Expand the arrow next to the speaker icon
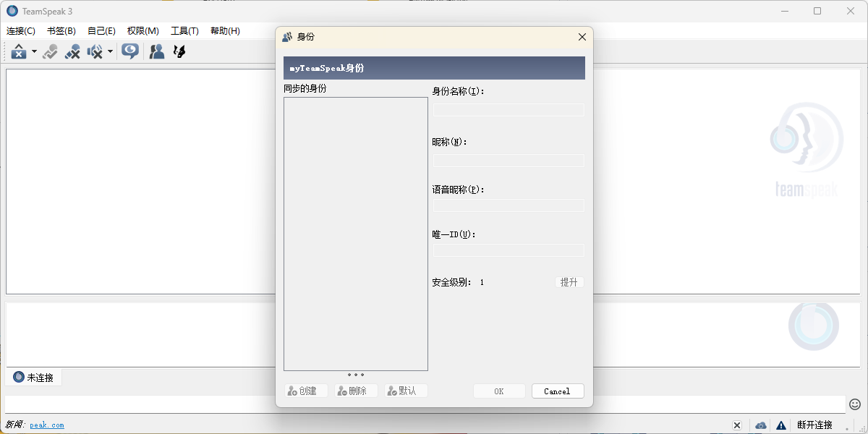 point(110,52)
